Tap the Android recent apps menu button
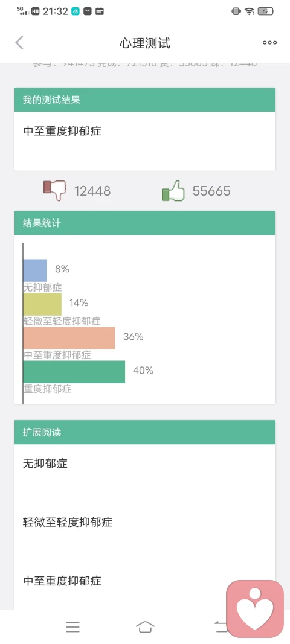 [x=73, y=626]
